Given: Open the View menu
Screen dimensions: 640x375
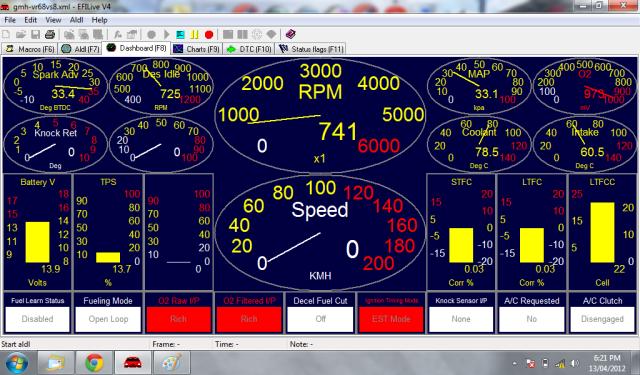Looking at the screenshot, I should 53,20.
